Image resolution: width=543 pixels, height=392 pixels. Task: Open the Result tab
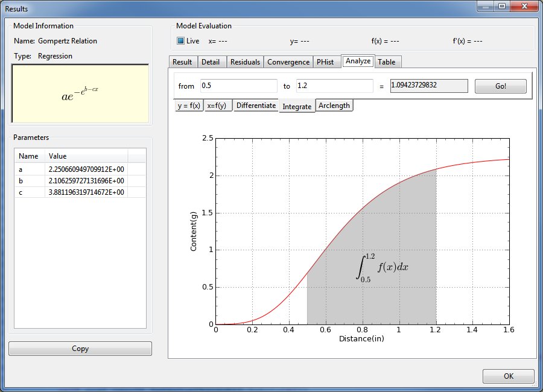(x=182, y=62)
